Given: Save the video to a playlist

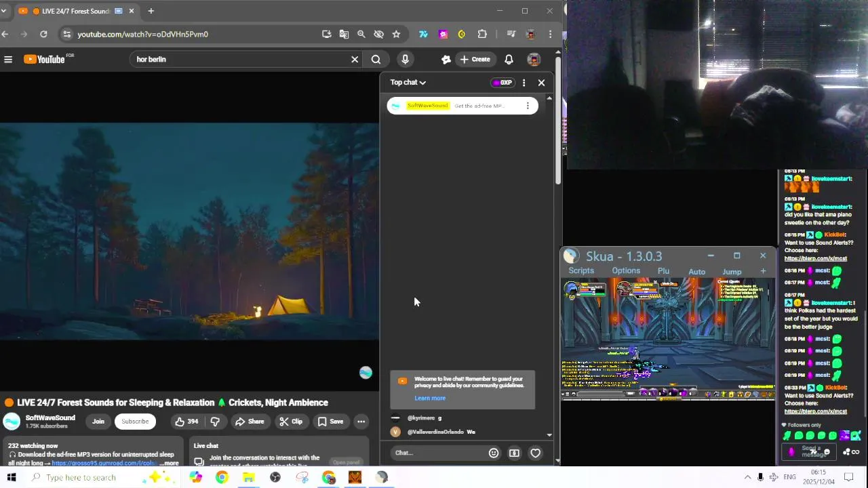Looking at the screenshot, I should click(330, 422).
